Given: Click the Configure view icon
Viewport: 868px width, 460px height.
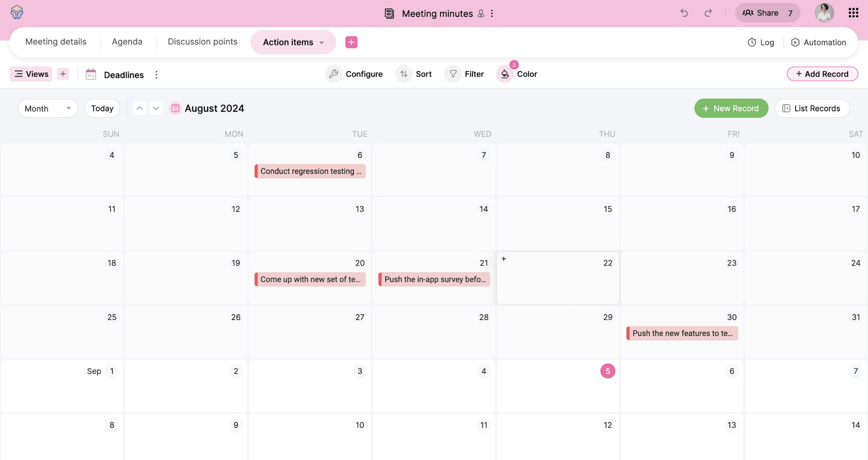Looking at the screenshot, I should tap(333, 74).
